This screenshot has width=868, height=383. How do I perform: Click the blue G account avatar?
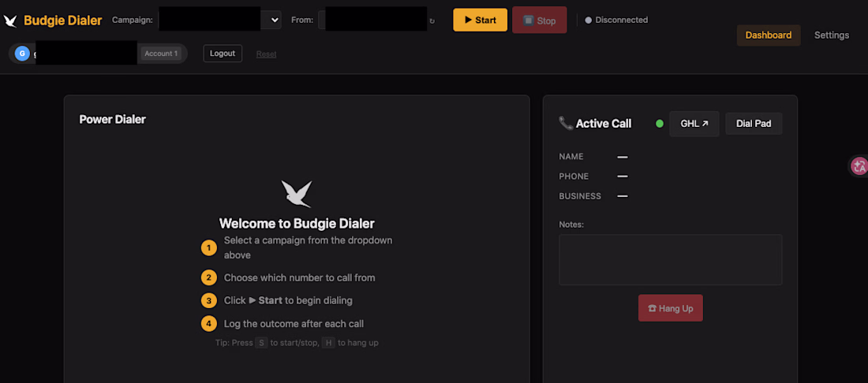coord(22,54)
